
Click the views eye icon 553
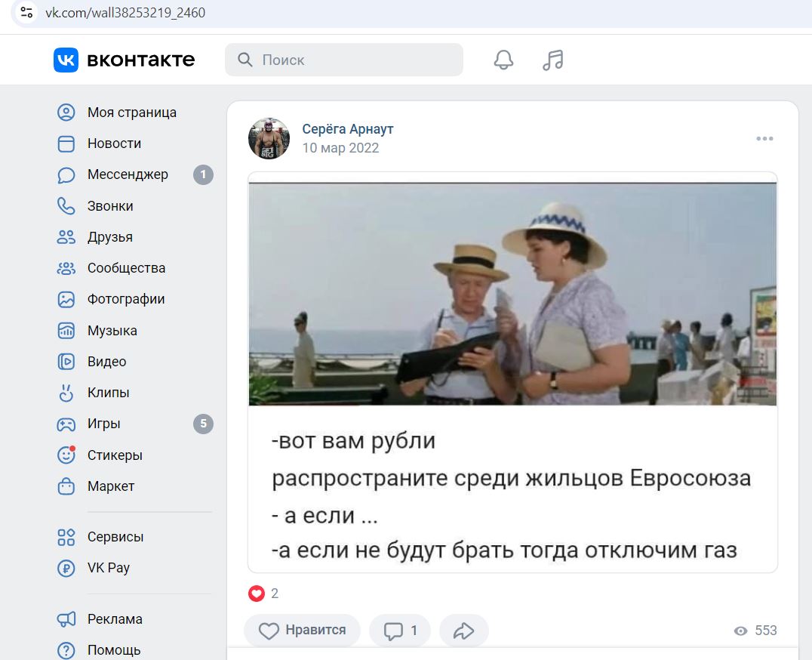[740, 631]
